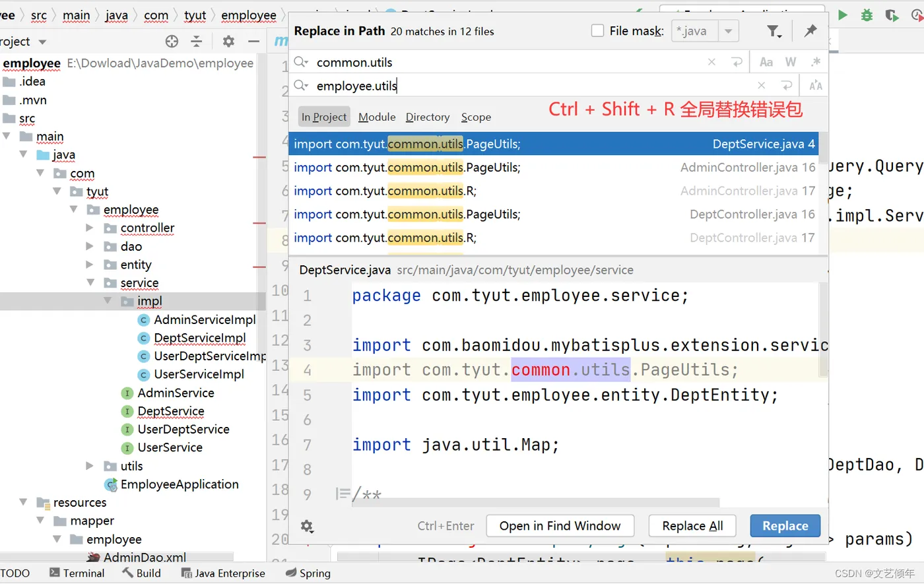This screenshot has height=584, width=924.
Task: Open settings gear at dialog bottom
Action: point(307,526)
